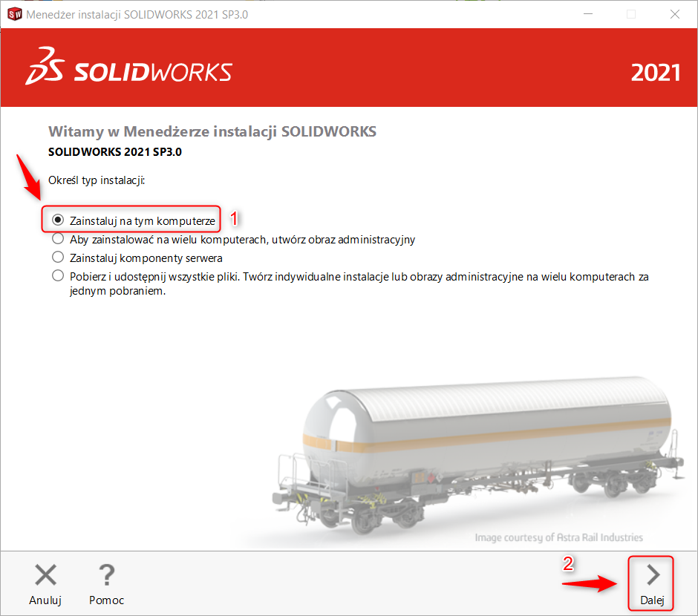The width and height of the screenshot is (698, 616).
Task: Click the red arrow pointing at Dalej
Action: tap(590, 583)
